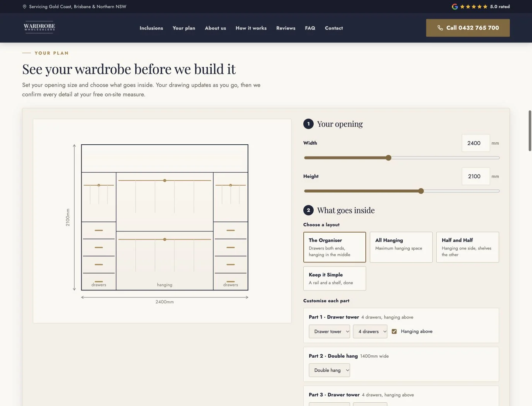532x406 pixels.
Task: Click the Height input field showing 2100
Action: click(x=476, y=176)
